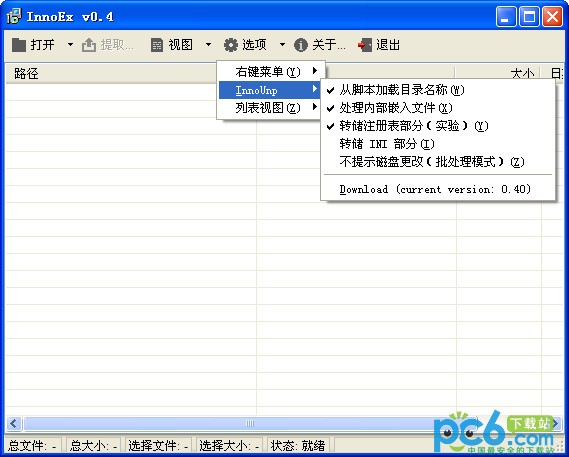569x457 pixels.
Task: Enable 不提示磁盘更改（批处理模式） (Z) option
Action: [x=438, y=162]
